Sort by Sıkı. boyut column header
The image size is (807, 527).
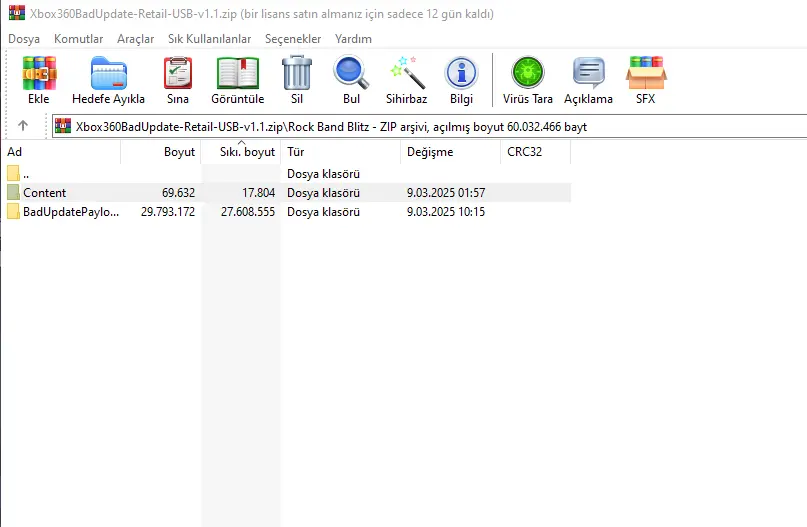tap(241, 152)
